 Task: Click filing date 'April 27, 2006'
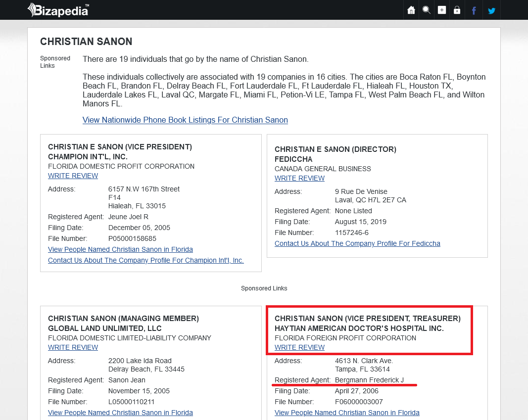[x=357, y=391]
